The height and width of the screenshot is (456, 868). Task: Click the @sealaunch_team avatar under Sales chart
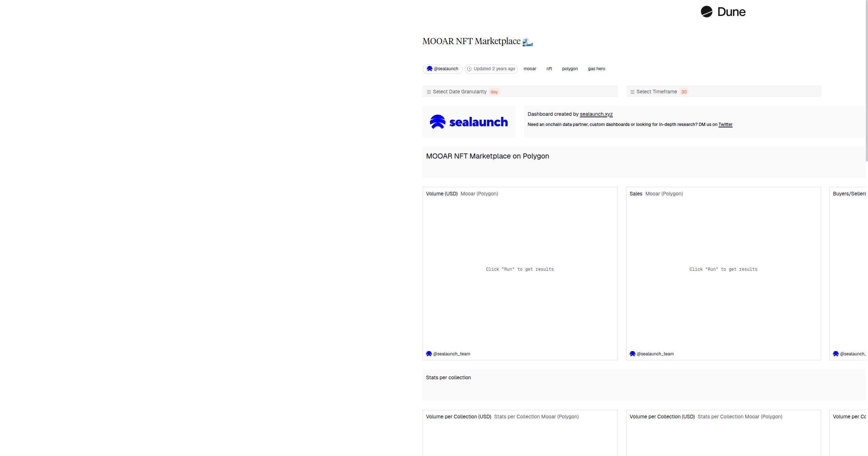coord(633,354)
